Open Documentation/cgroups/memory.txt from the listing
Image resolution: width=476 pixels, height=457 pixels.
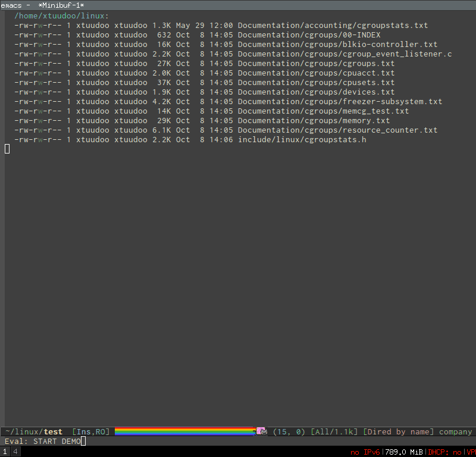pos(314,120)
